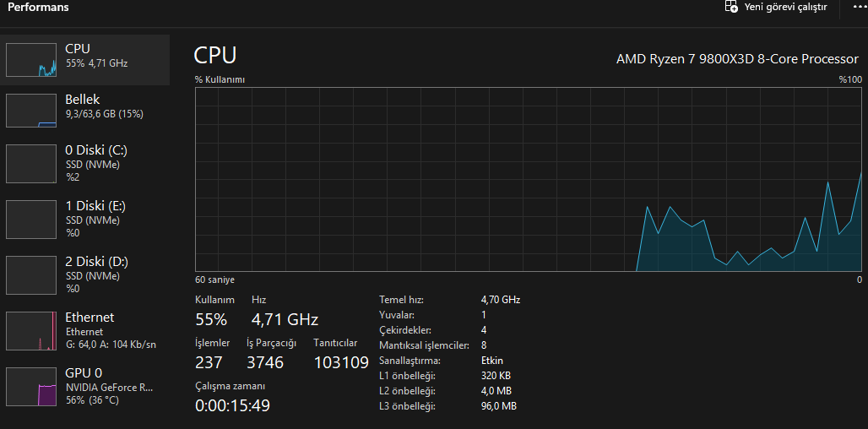The width and height of the screenshot is (868, 429).
Task: Click the run new task icon
Action: click(731, 8)
